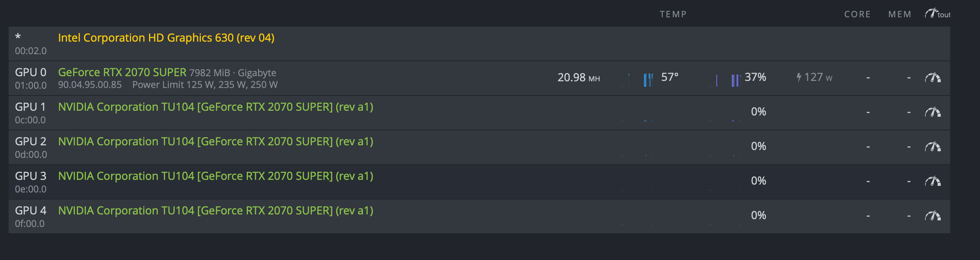This screenshot has height=260, width=980.
Task: Open GPU 3 overclock speedometer icon
Action: (x=933, y=181)
